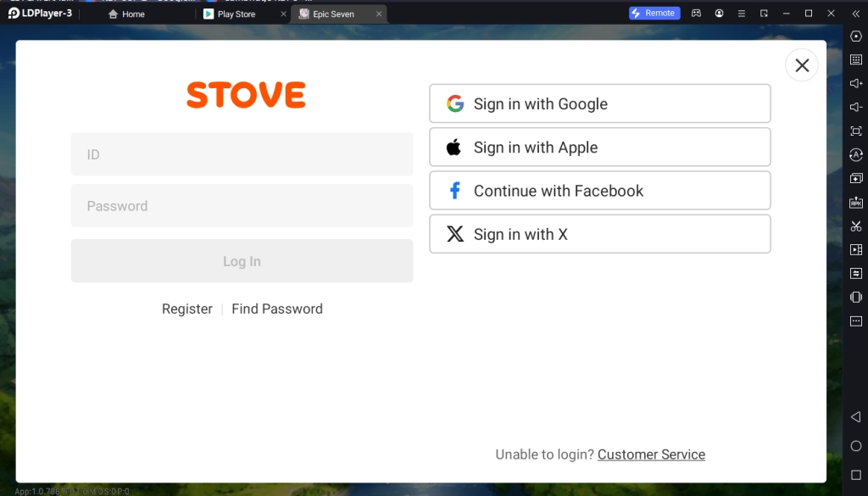This screenshot has height=496, width=868.
Task: Choose Sign in with X
Action: (600, 234)
